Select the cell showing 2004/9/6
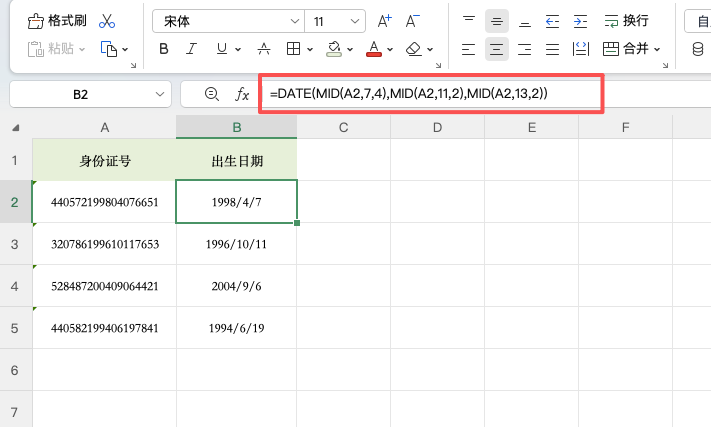711x427 pixels. click(237, 286)
